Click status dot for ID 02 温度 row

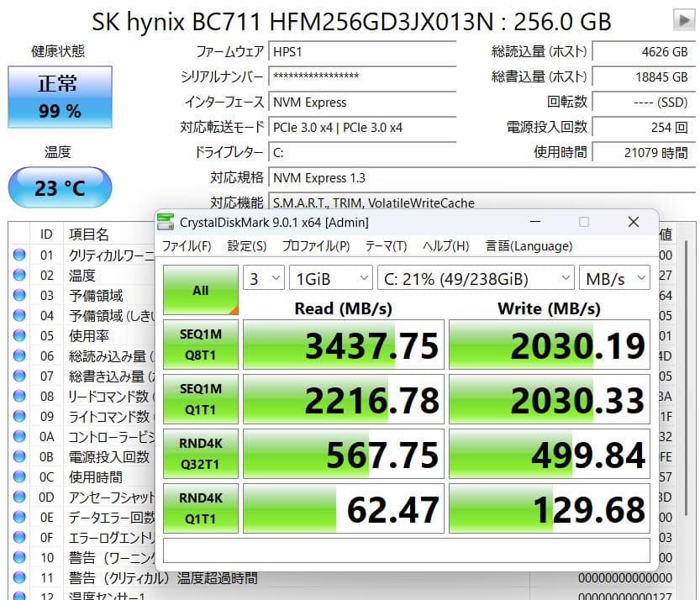click(19, 275)
